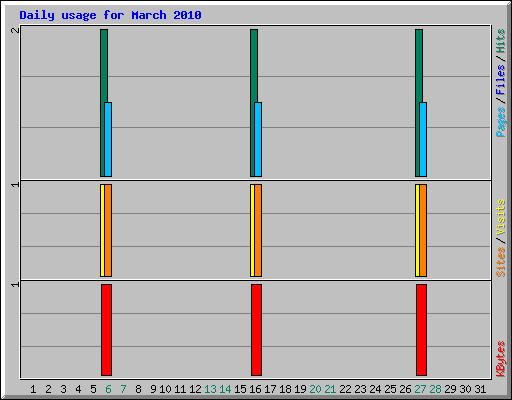Click the 'Hits' legend label
Screen dimensions: 512x400
(x=501, y=41)
